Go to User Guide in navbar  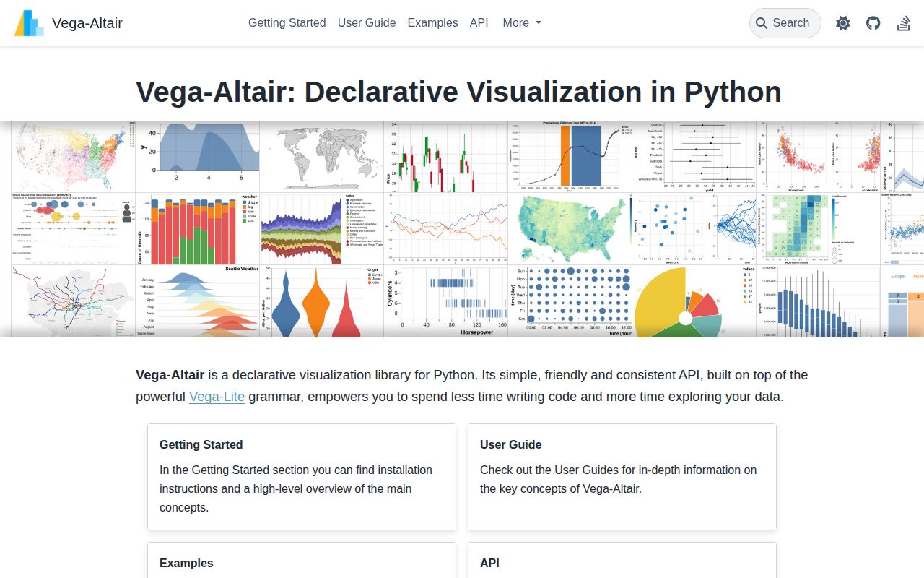367,23
